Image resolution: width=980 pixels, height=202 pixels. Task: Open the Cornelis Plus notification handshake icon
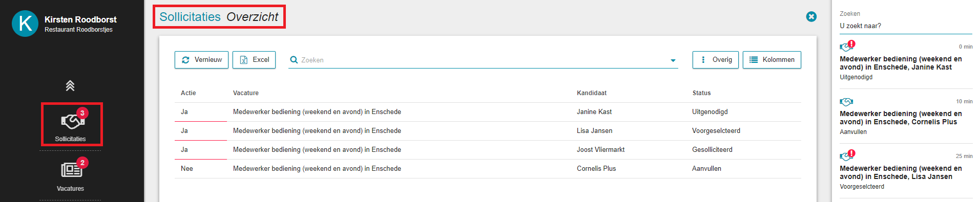point(846,102)
